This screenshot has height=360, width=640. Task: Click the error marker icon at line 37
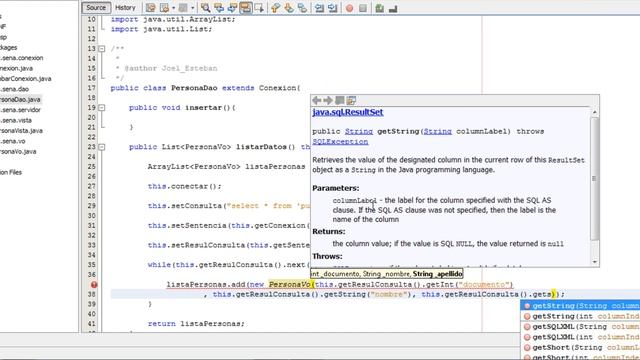pos(94,284)
